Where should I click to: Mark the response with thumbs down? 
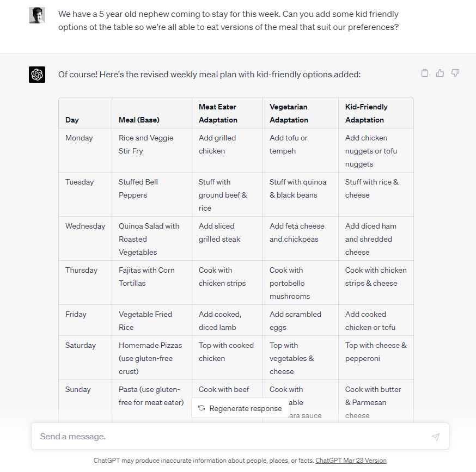coord(455,73)
